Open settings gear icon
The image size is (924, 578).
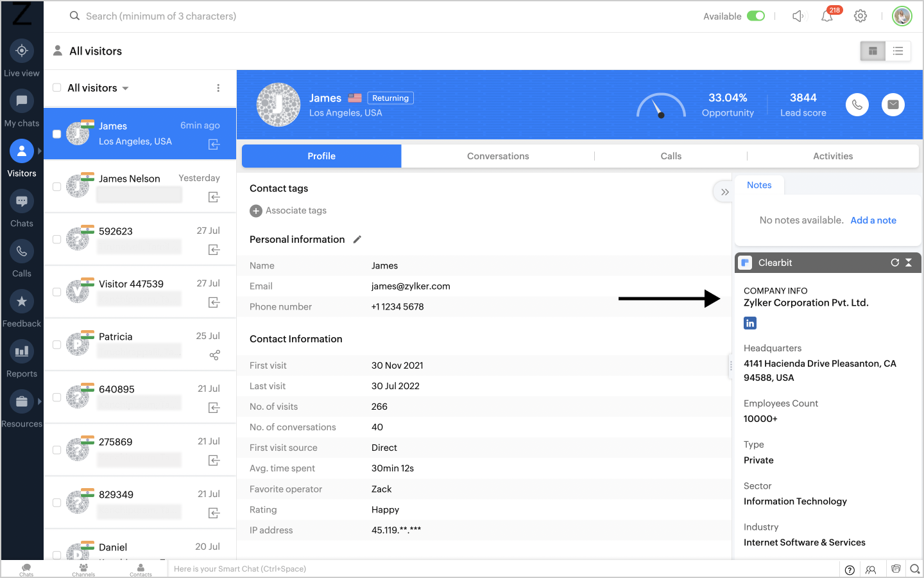click(860, 16)
